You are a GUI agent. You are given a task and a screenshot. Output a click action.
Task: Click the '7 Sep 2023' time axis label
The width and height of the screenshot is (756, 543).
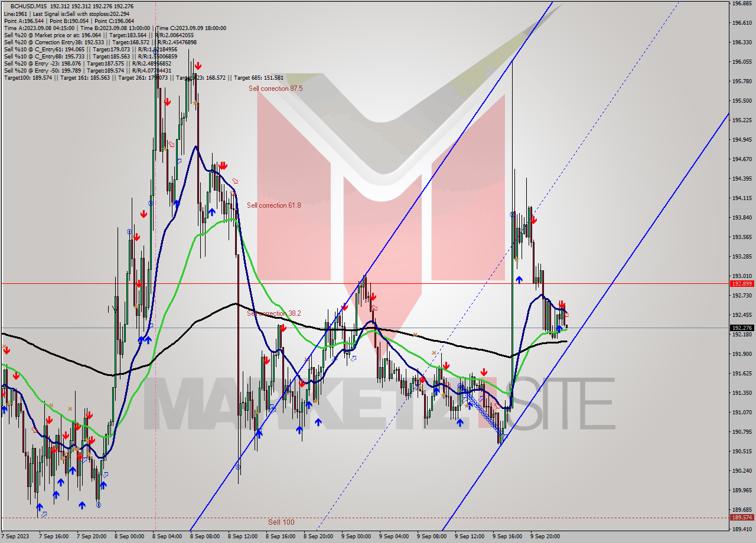tap(15, 537)
